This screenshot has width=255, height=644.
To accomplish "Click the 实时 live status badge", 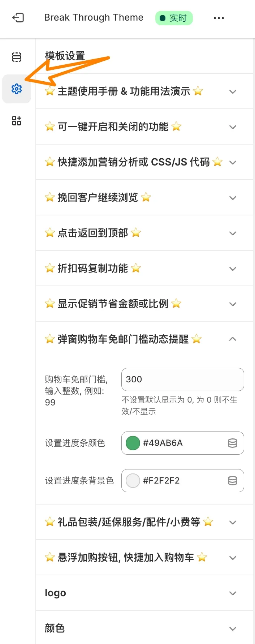I will 174,17.
